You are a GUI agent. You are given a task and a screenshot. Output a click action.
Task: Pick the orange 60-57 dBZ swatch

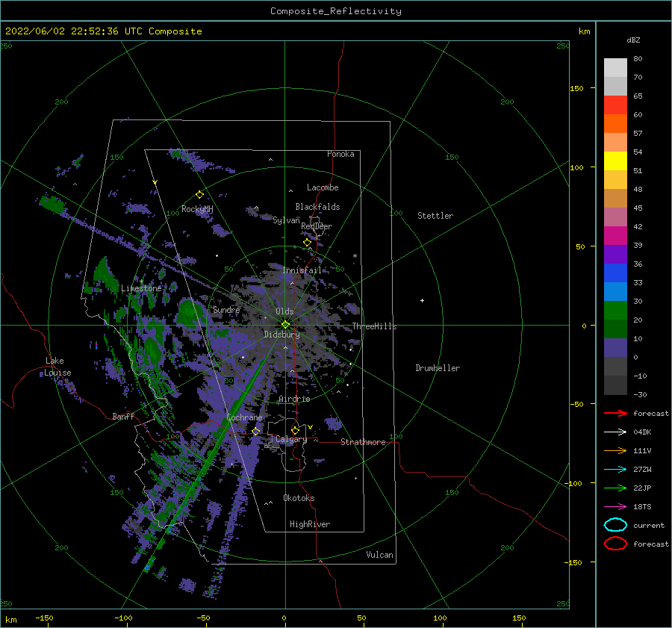tap(615, 124)
